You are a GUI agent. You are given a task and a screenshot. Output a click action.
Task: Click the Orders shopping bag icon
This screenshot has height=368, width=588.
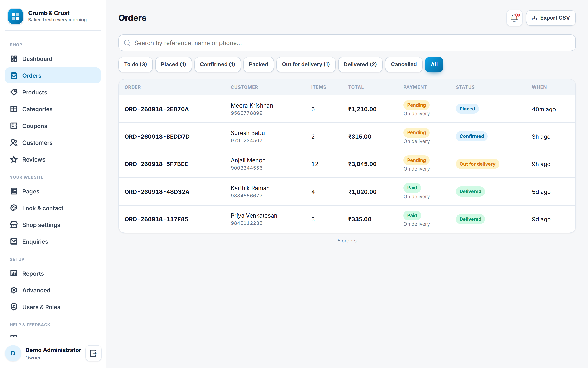pyautogui.click(x=14, y=75)
